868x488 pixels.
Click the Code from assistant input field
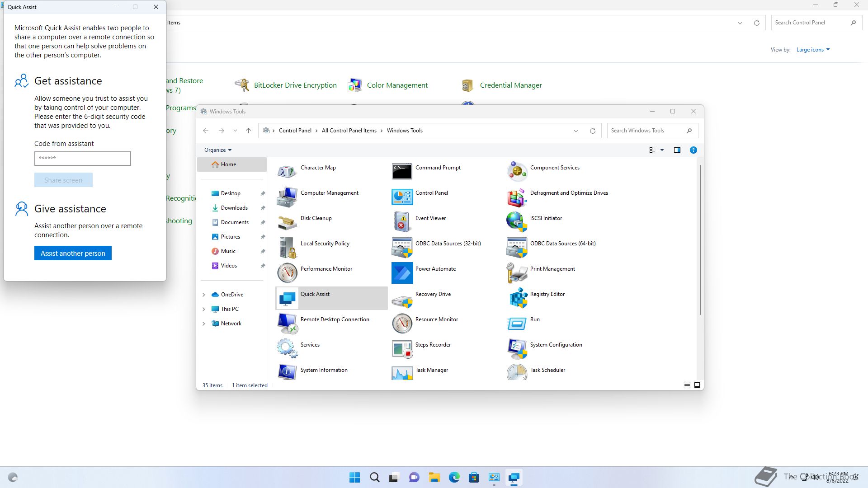(x=83, y=159)
